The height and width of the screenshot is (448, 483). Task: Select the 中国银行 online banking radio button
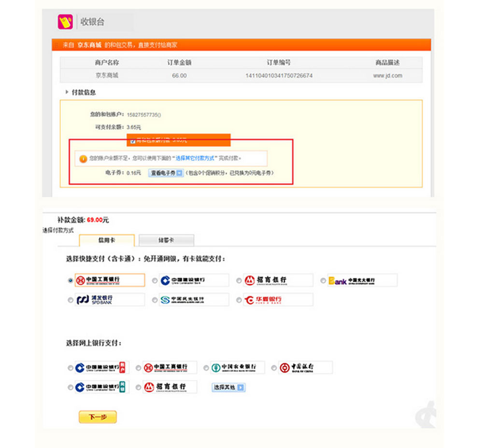pos(274,368)
